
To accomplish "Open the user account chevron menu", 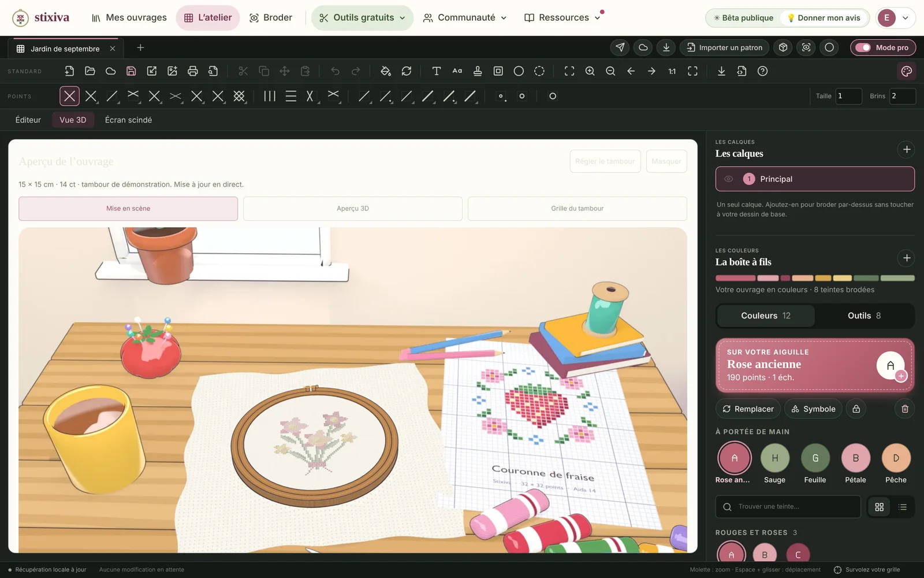I will (906, 18).
